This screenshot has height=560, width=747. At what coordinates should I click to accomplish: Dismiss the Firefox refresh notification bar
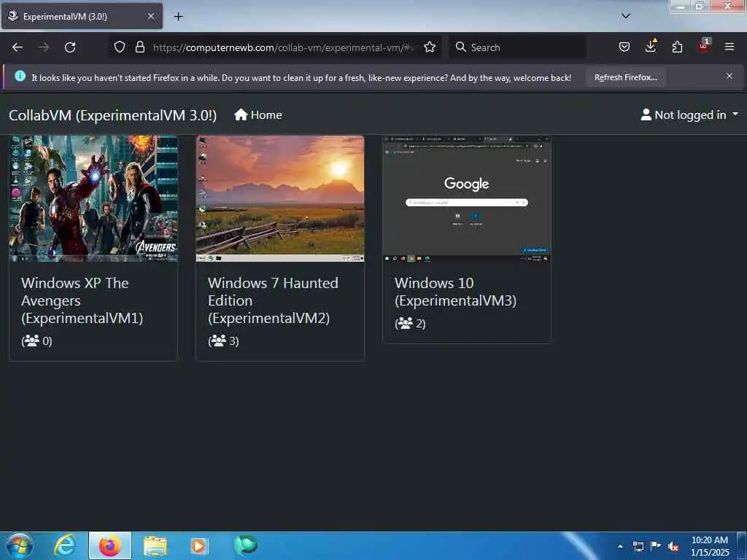click(729, 76)
